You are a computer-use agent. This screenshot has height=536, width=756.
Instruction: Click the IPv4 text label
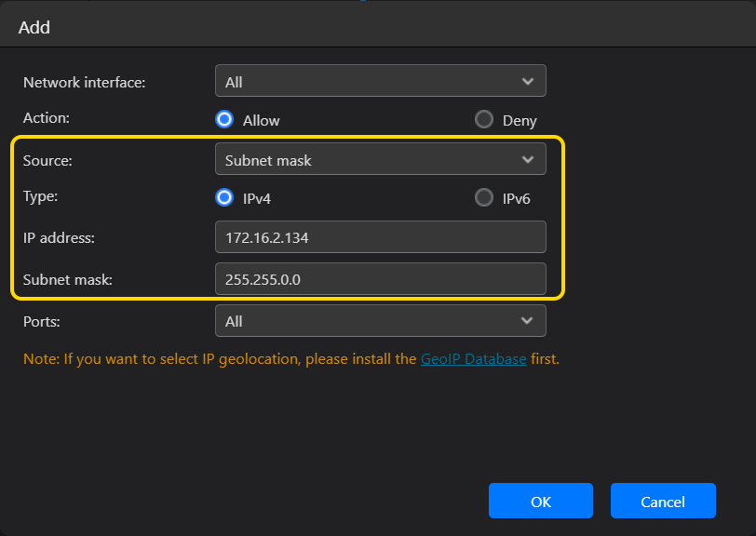tap(257, 198)
